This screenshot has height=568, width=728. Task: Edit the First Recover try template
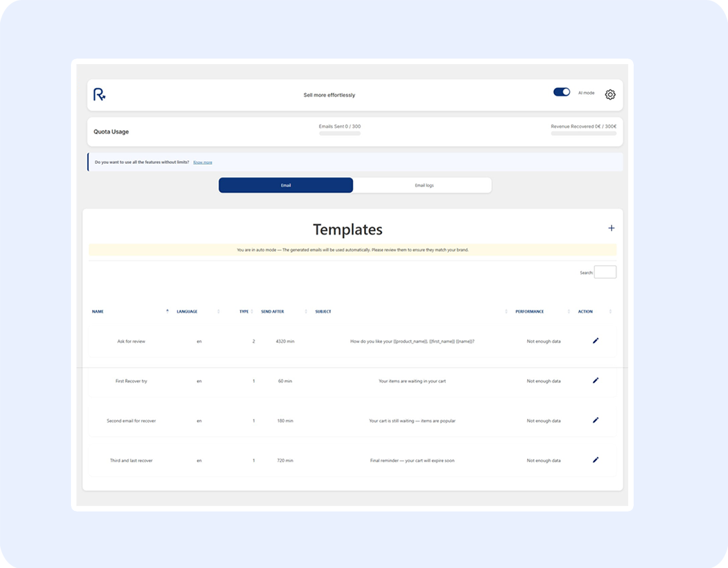coord(595,381)
